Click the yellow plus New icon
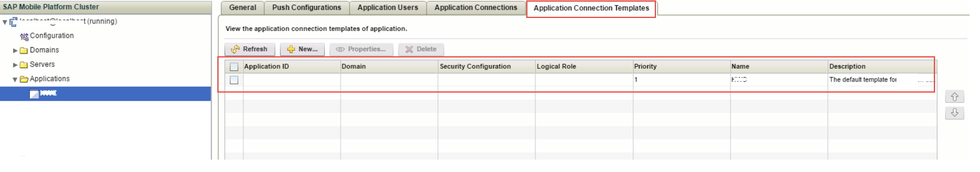 coord(291,49)
